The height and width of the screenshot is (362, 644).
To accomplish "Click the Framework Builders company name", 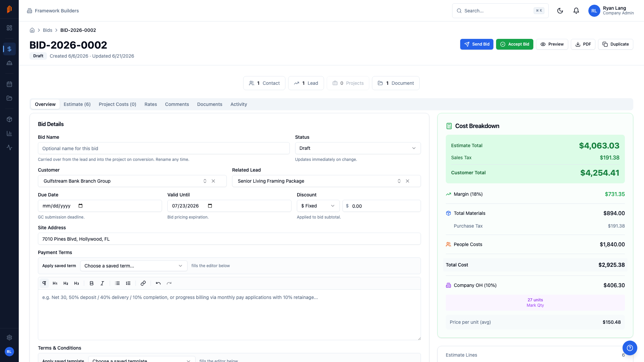I will pos(57,11).
